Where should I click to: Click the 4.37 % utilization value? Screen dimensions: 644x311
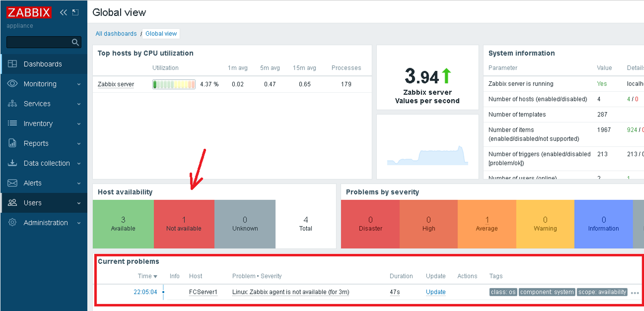(209, 84)
